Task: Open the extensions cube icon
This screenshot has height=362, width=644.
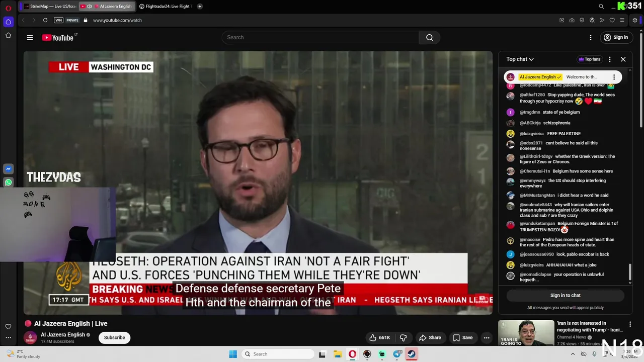Action: [x=635, y=20]
